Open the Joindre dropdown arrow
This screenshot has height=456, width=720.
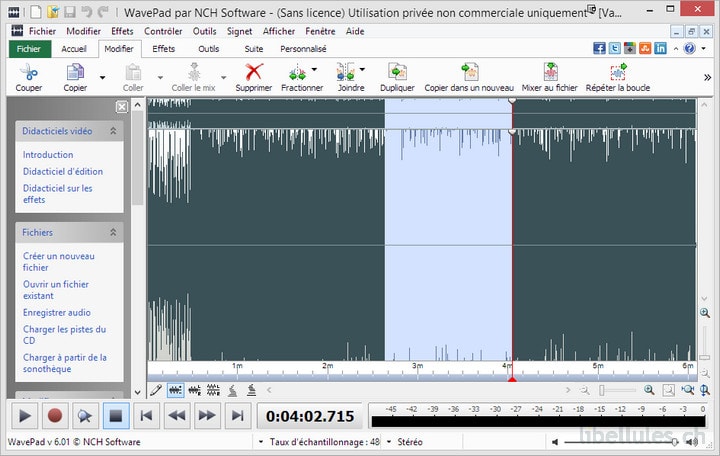click(362, 69)
